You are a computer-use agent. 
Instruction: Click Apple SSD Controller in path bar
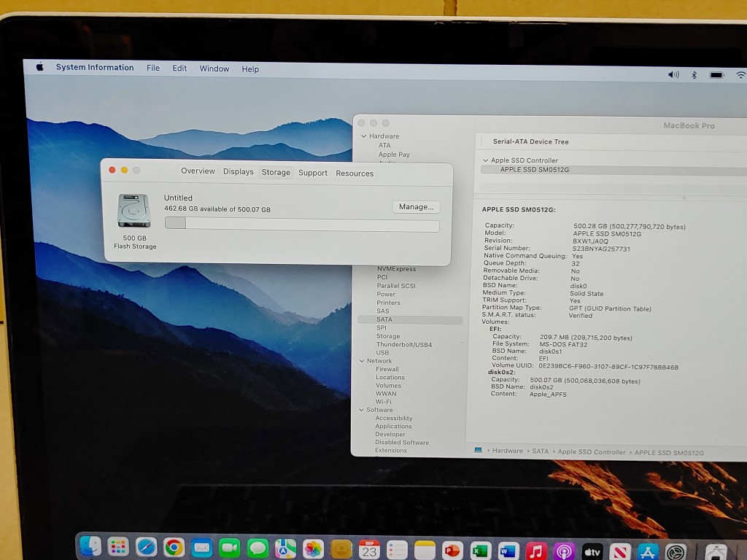[x=592, y=452]
